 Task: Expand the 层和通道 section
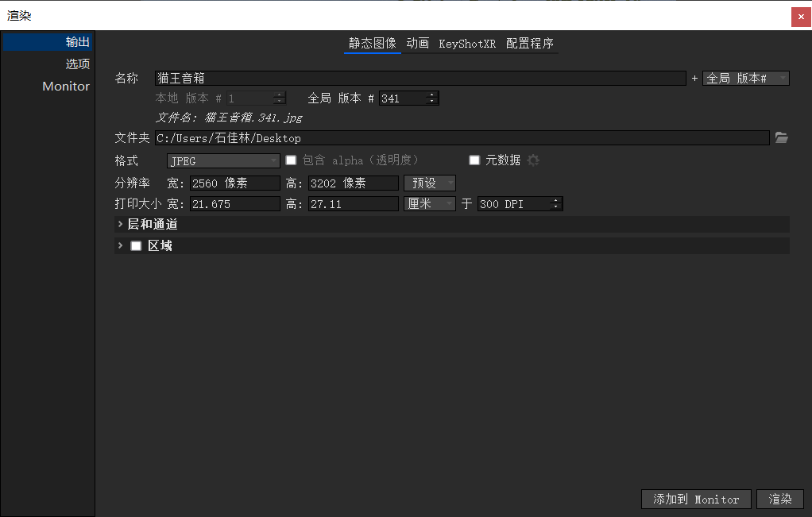click(120, 224)
